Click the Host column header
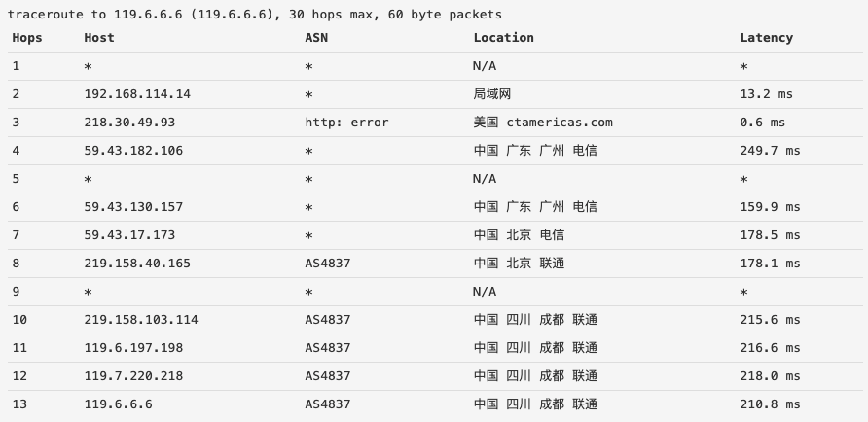The image size is (868, 422). click(99, 38)
